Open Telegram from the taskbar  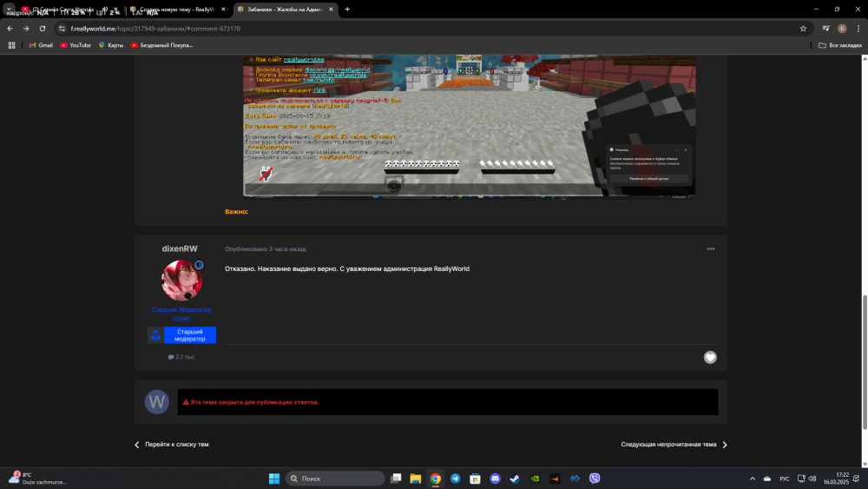pos(456,479)
